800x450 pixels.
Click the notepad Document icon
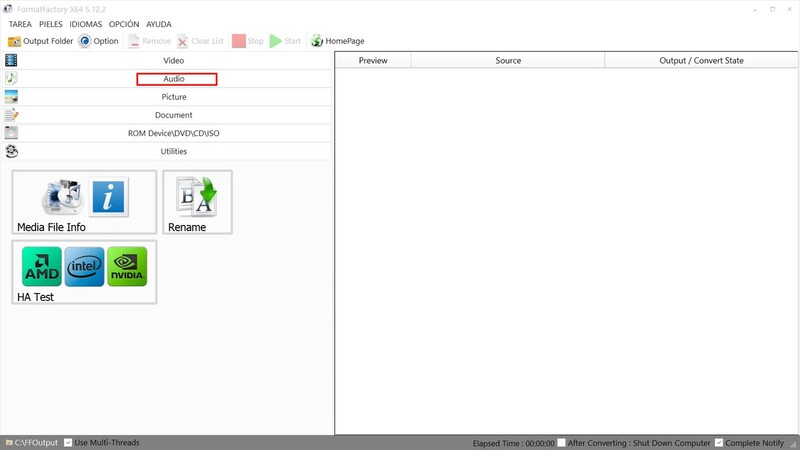click(x=11, y=115)
